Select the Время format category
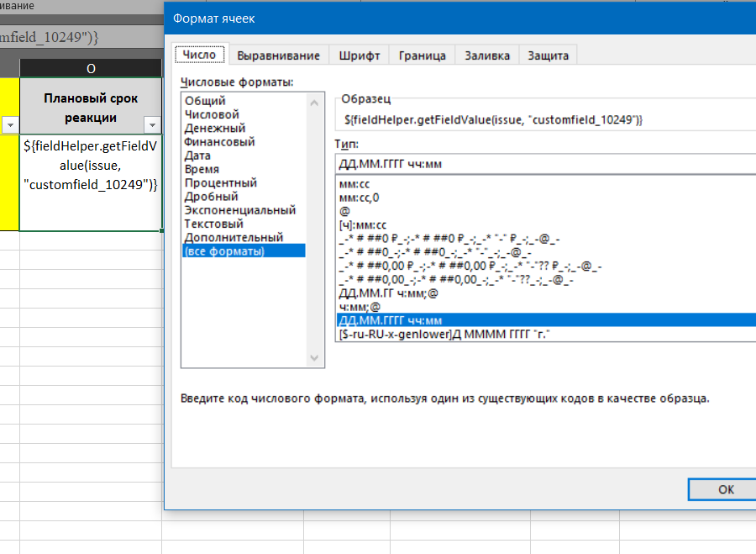Screen dimensions: 756x554 click(x=244, y=169)
